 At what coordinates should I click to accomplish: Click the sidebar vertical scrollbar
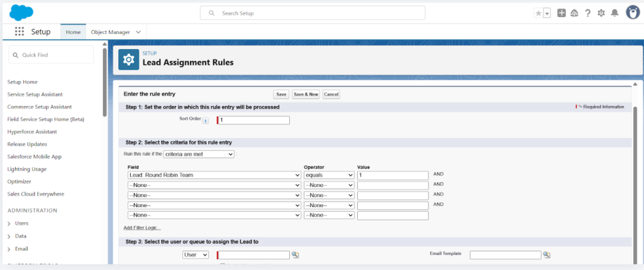click(x=105, y=82)
